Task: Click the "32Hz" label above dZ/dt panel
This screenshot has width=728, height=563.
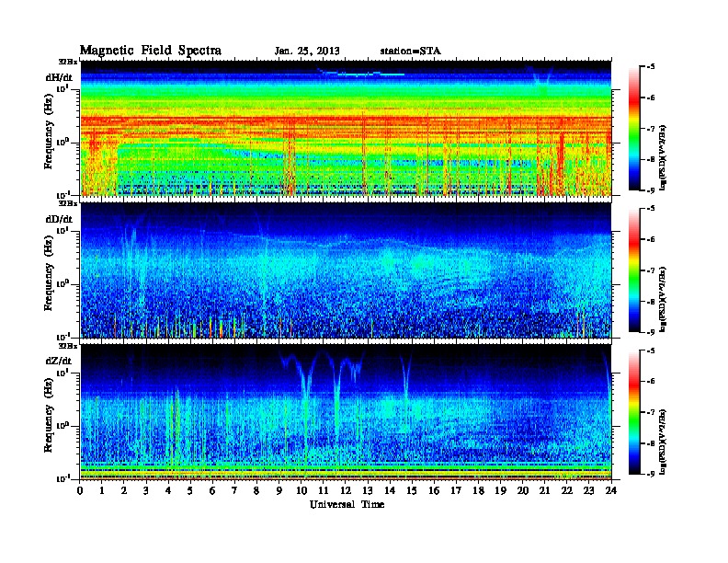Action: (68, 346)
